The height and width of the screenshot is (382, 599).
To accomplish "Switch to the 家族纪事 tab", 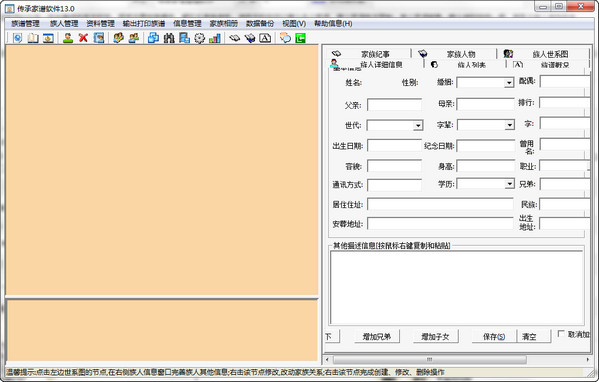I will [x=369, y=54].
